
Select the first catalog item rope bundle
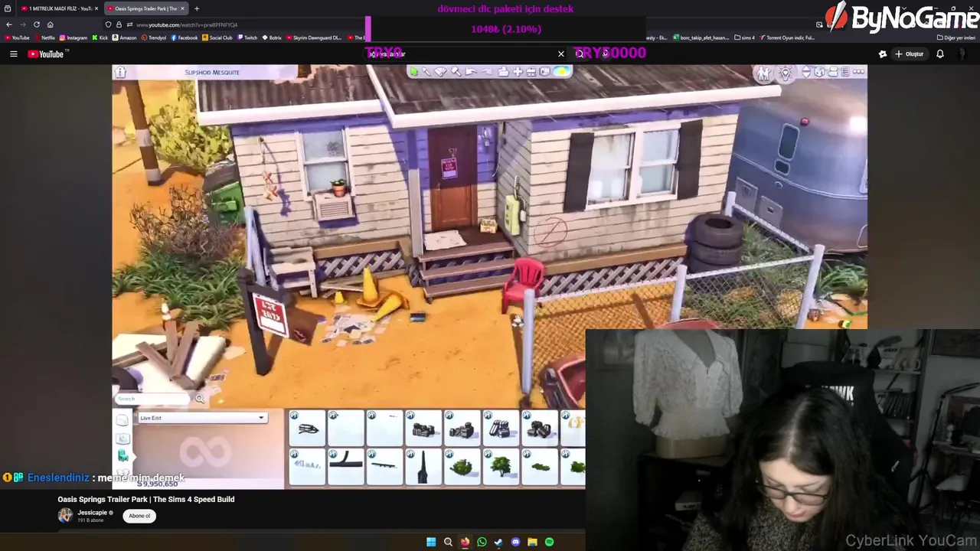(308, 429)
